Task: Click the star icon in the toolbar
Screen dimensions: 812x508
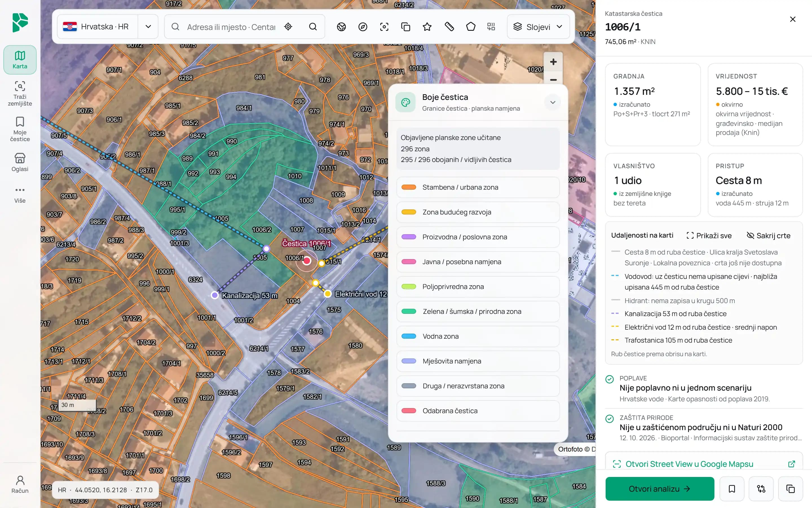Action: (x=427, y=27)
